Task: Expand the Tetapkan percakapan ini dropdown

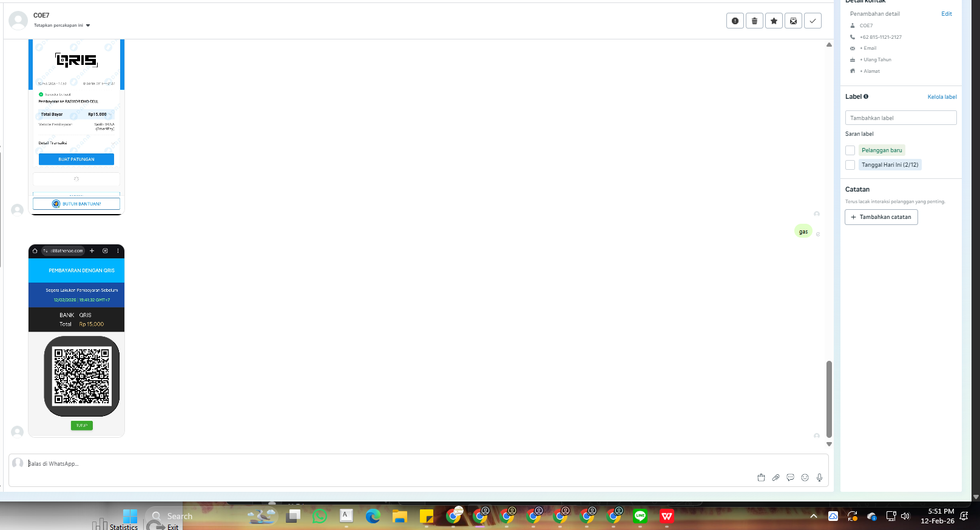Action: pos(62,25)
